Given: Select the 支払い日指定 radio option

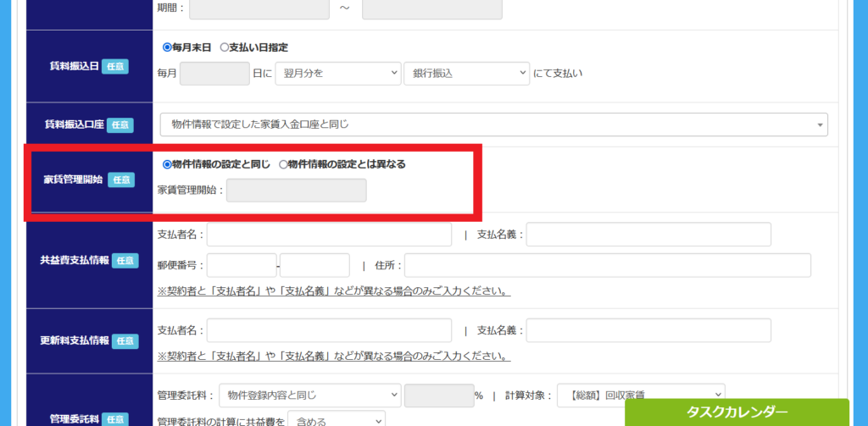Looking at the screenshot, I should 224,47.
